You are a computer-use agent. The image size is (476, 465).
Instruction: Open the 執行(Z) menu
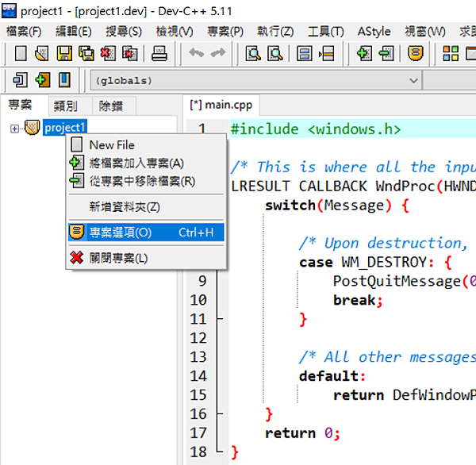pyautogui.click(x=275, y=31)
